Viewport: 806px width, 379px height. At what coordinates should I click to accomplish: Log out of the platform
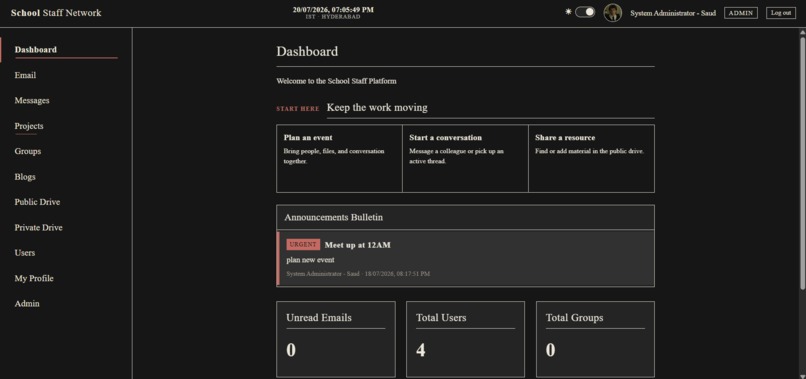pos(781,13)
